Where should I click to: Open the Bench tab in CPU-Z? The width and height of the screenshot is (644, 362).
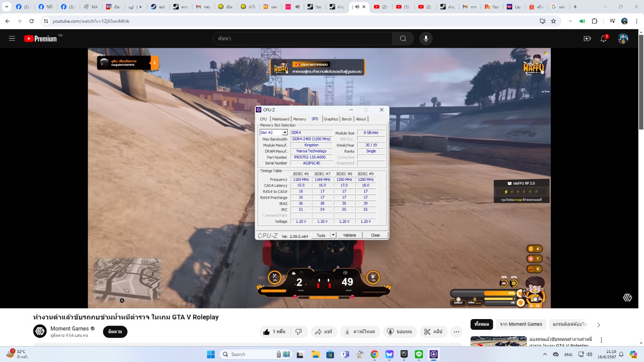(x=347, y=119)
